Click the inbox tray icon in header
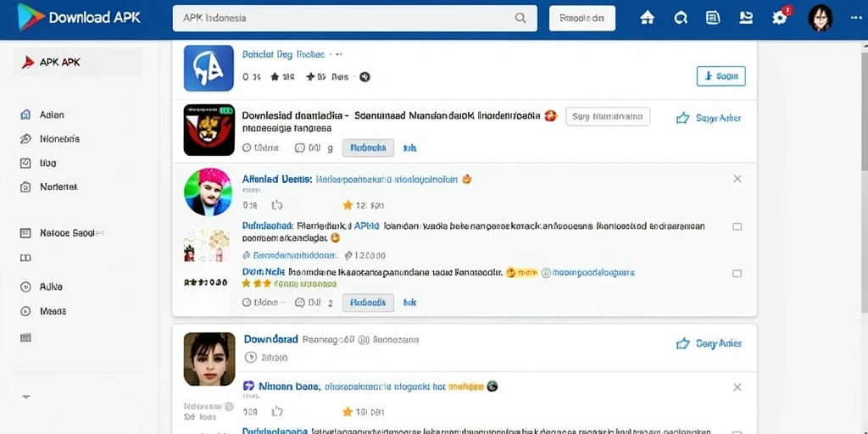 pos(746,18)
